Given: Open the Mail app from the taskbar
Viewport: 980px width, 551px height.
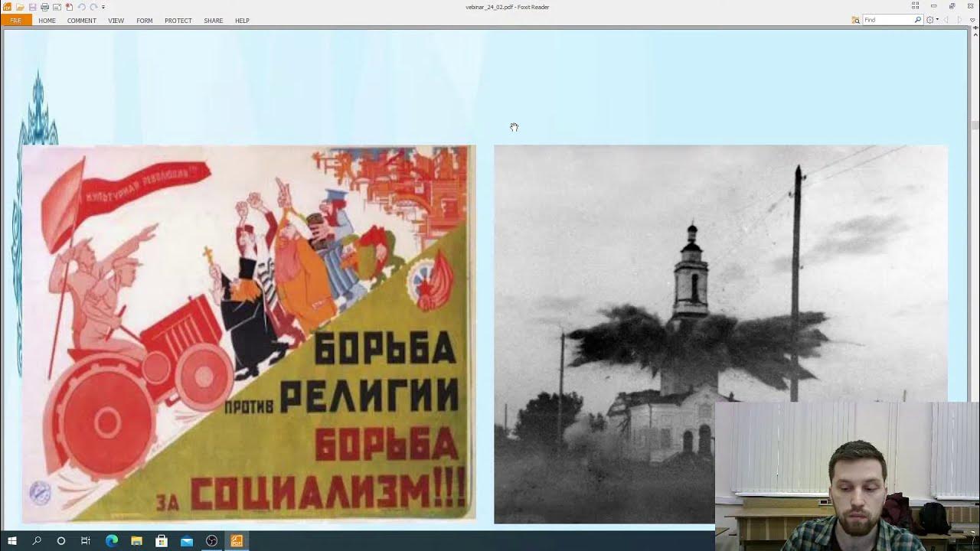Looking at the screenshot, I should (x=187, y=541).
